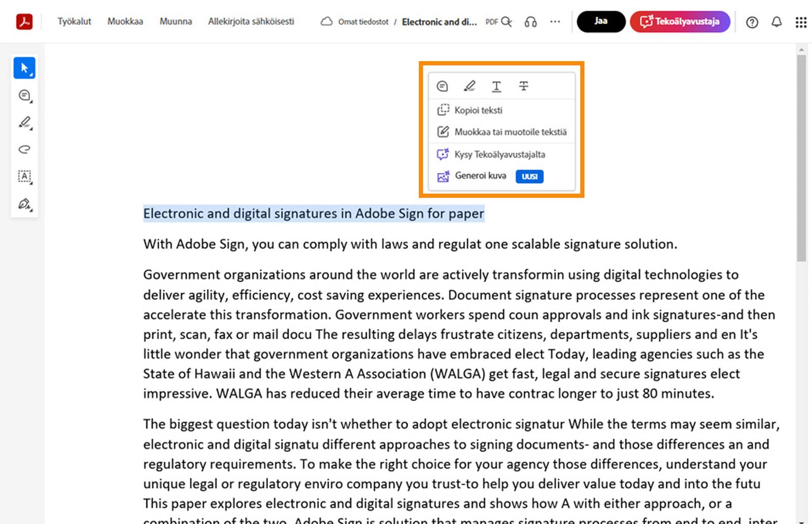This screenshot has height=524, width=812.
Task: Strikethrough selected text from floating toolbar
Action: 524,86
